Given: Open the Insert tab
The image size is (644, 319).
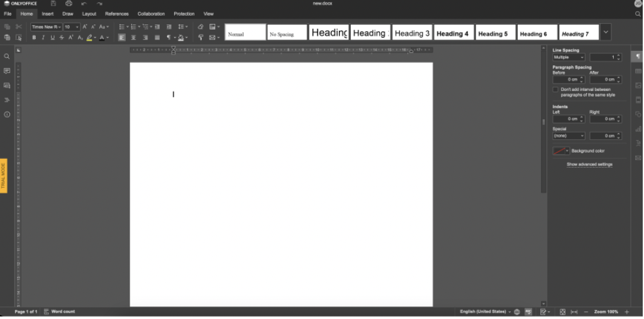Looking at the screenshot, I should pyautogui.click(x=48, y=14).
